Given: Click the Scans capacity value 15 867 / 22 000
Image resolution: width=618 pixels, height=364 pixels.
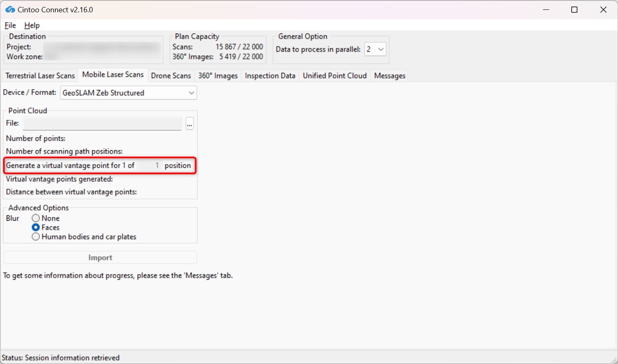Looking at the screenshot, I should pos(239,47).
